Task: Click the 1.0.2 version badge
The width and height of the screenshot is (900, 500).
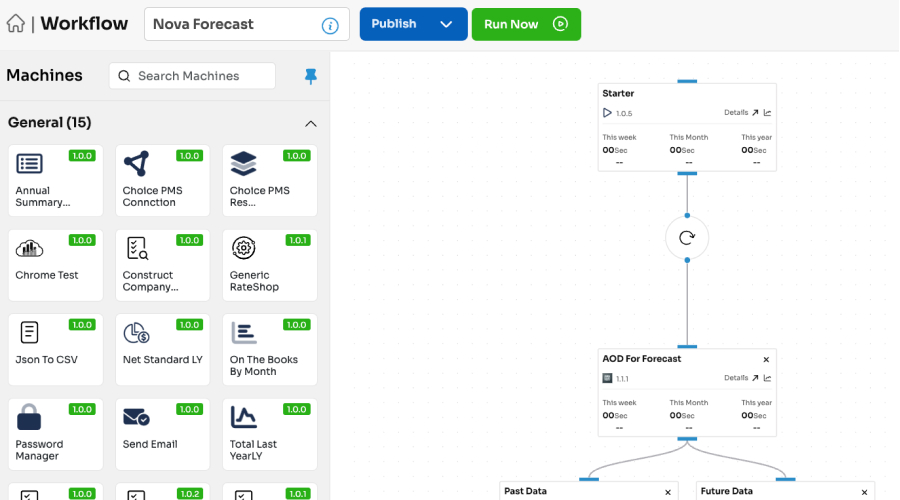Action: point(190,494)
